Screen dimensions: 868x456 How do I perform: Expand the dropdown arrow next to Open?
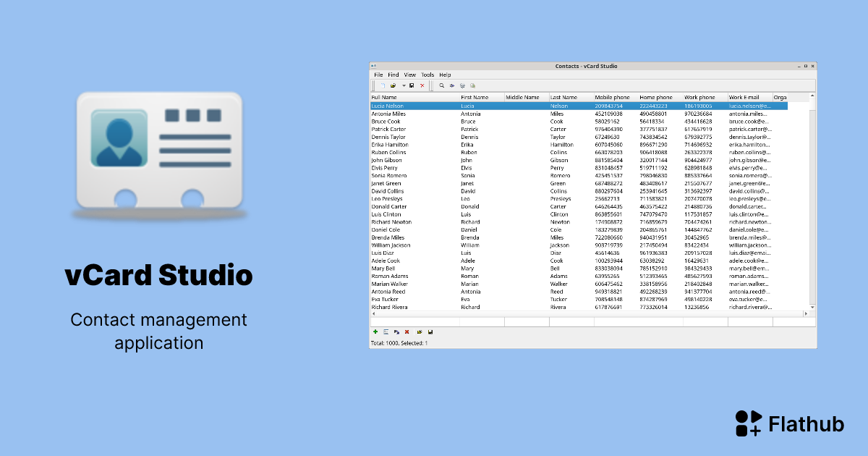pos(404,85)
